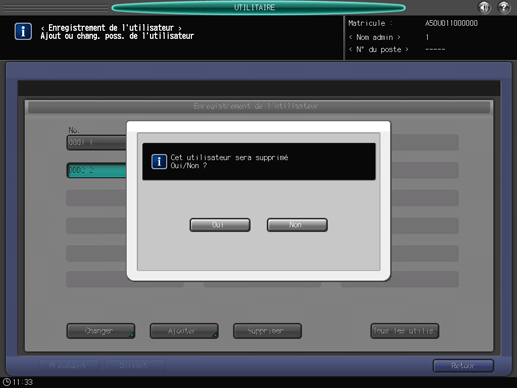The height and width of the screenshot is (388, 517).
Task: Click the 'N° du poste' label
Action: coord(379,50)
